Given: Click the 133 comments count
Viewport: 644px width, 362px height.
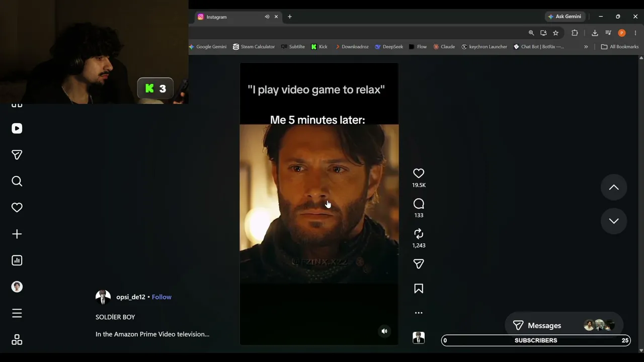Looking at the screenshot, I should pos(419,215).
